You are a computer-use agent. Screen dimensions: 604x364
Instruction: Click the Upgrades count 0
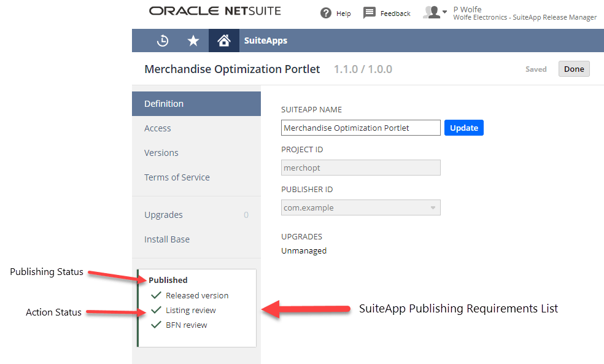(x=246, y=215)
